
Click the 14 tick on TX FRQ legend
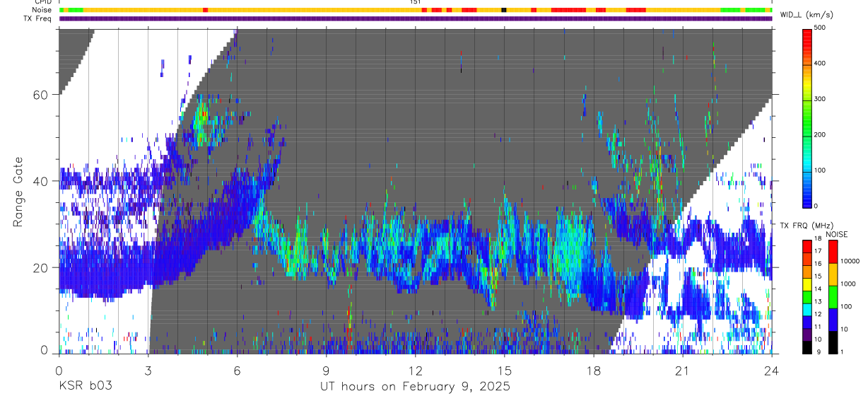point(817,289)
